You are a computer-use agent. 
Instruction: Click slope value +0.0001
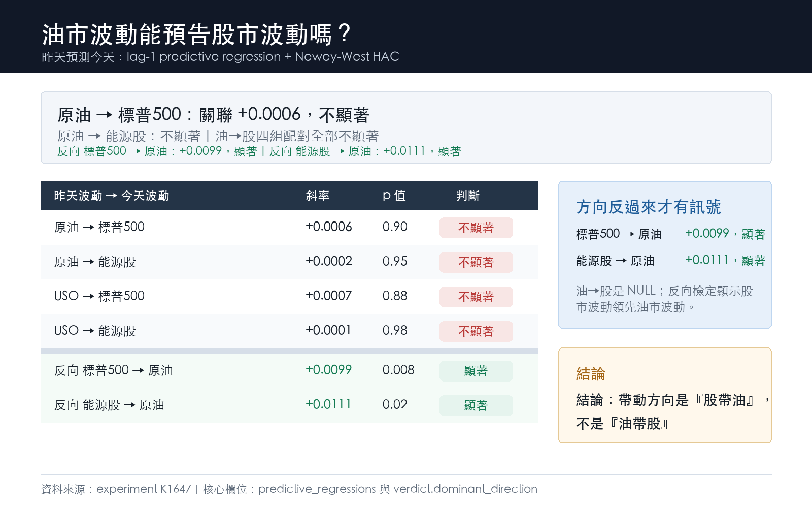(x=328, y=330)
